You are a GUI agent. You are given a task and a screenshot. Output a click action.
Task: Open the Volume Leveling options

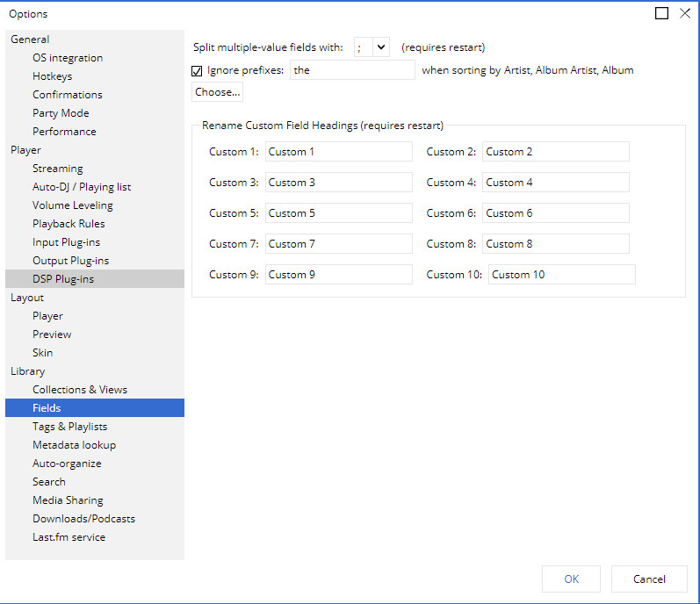click(73, 205)
